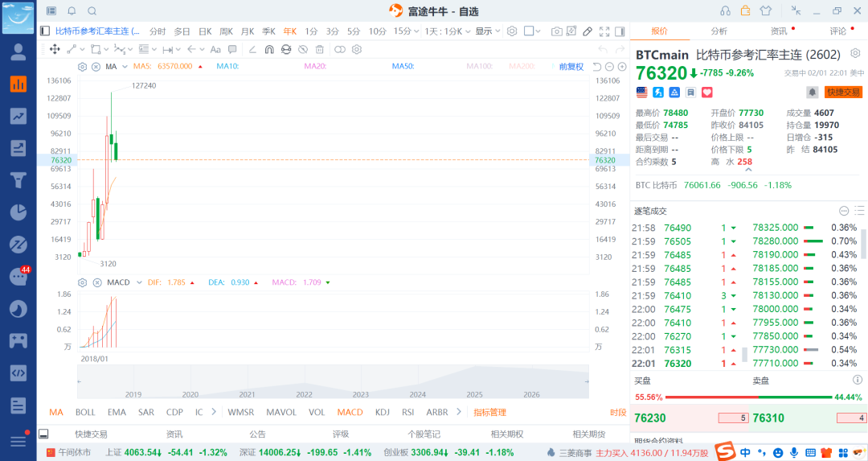Open the search magnifier in title bar
Viewport: 868px width, 461px height.
coord(92,11)
